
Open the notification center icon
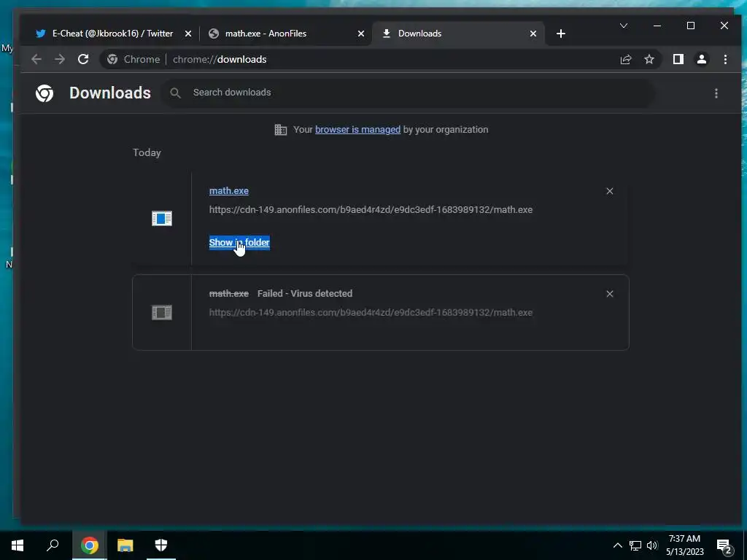pos(724,546)
